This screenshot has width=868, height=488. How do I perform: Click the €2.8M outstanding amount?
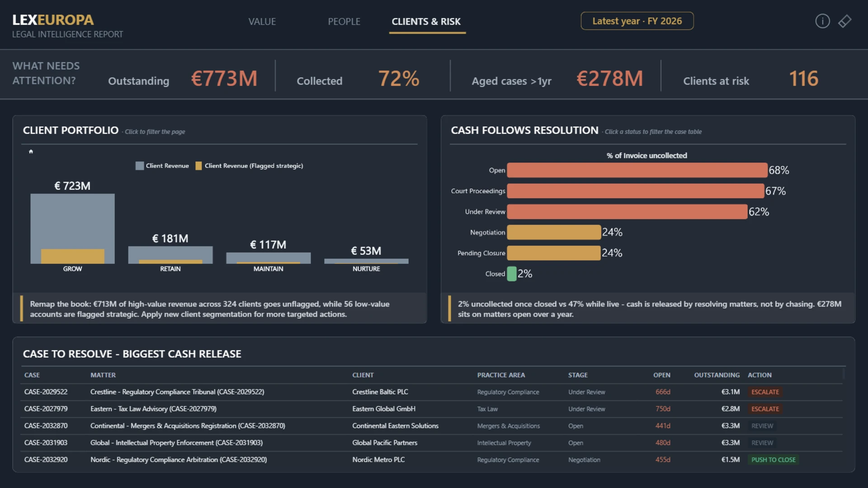point(731,409)
